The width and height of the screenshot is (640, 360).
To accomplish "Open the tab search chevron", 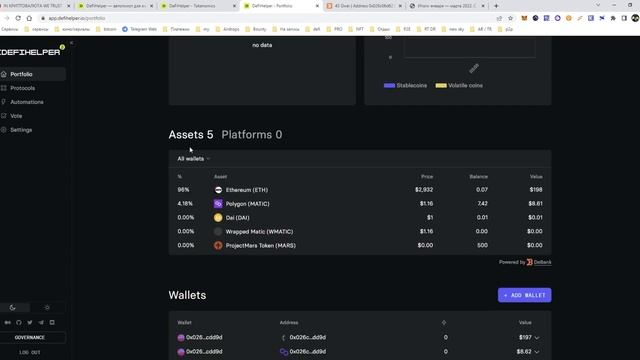I will coord(598,5).
